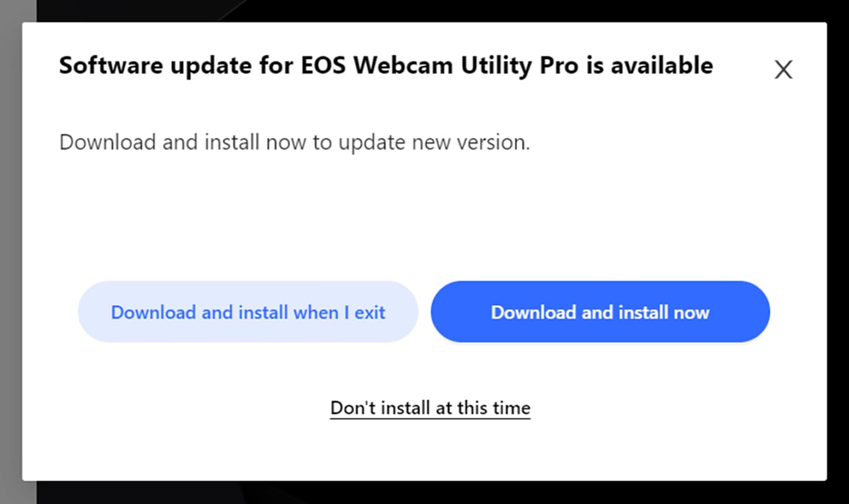Decline installing the update for now
Image resolution: width=849 pixels, height=504 pixels.
[430, 408]
